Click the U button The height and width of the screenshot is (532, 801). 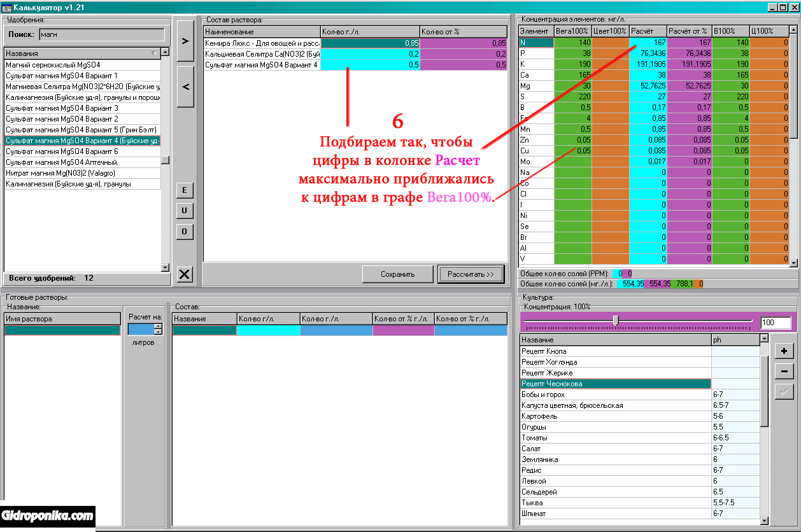pos(184,211)
